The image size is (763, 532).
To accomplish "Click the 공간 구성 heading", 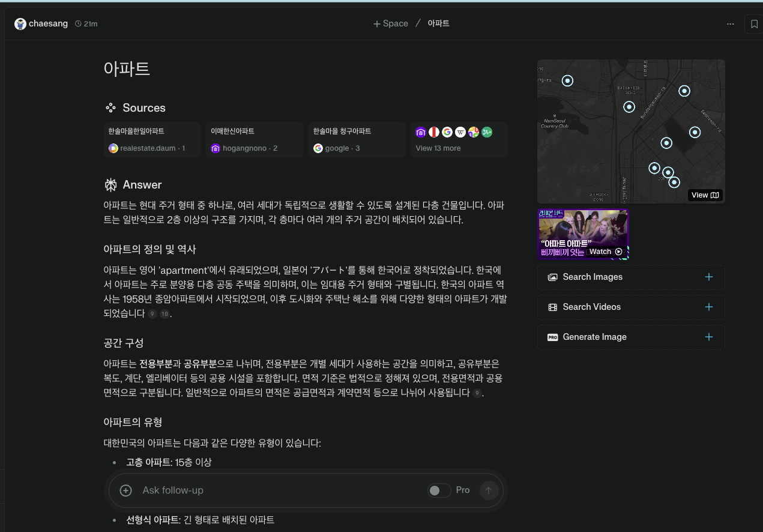I will click(x=124, y=343).
